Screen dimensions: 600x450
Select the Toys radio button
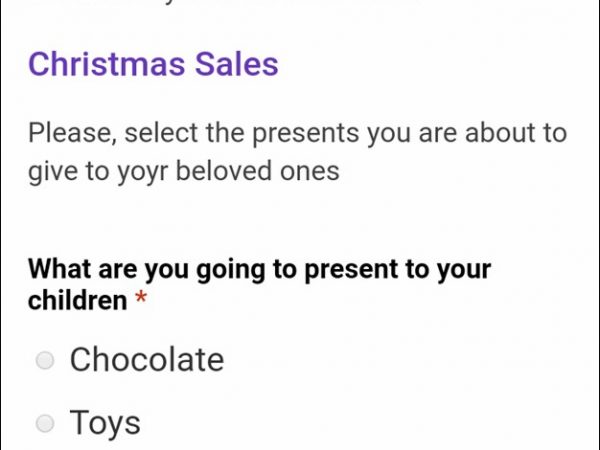(45, 424)
